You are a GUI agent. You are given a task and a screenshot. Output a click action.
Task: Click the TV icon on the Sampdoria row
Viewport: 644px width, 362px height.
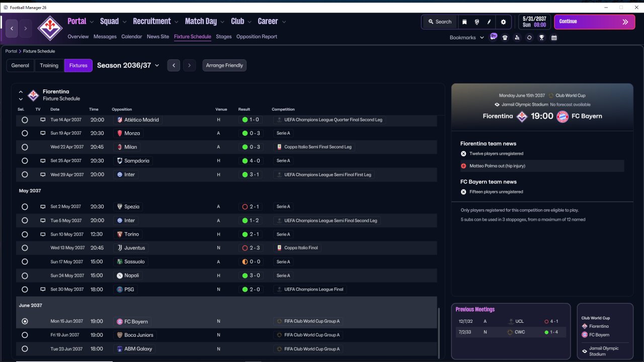(x=43, y=161)
